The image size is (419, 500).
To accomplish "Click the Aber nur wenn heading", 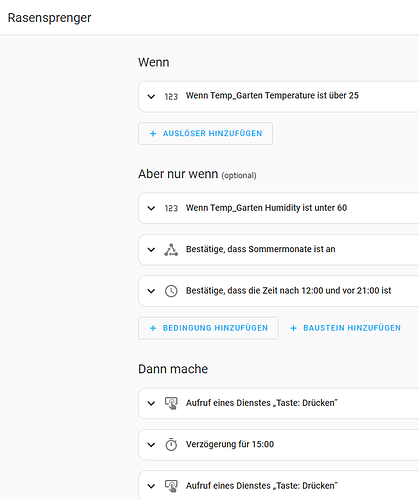I will tap(178, 174).
